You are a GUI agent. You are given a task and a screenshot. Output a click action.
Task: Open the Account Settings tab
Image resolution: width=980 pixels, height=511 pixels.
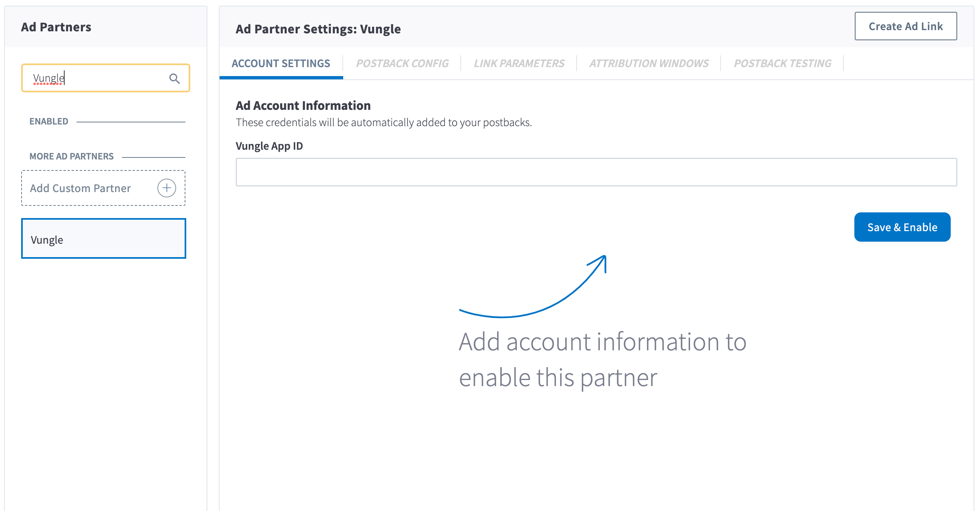pyautogui.click(x=281, y=63)
